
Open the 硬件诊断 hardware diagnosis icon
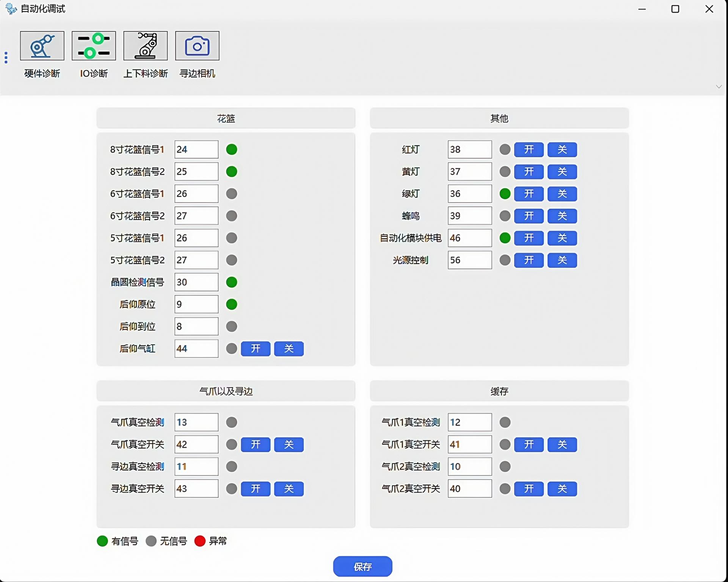point(42,46)
